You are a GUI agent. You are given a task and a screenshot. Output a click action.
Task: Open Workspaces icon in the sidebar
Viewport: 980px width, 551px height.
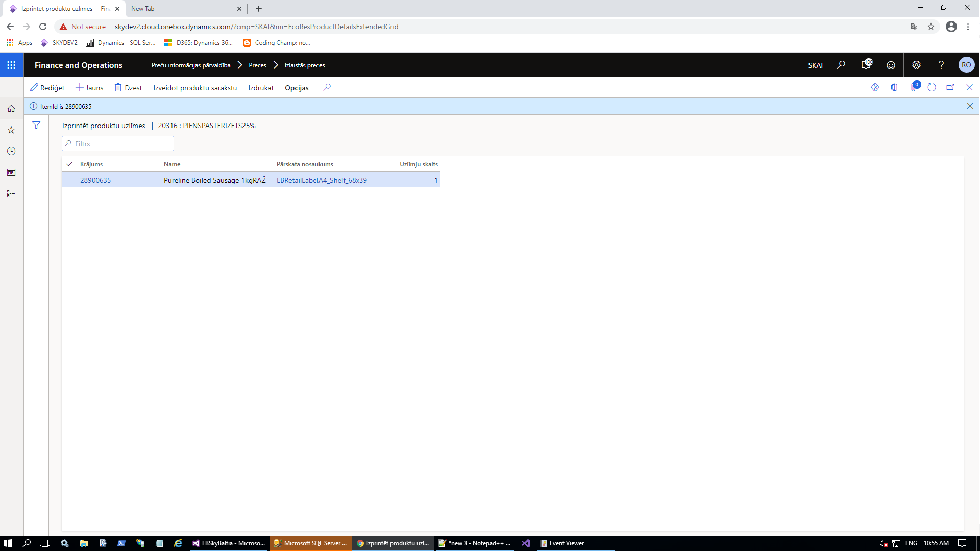(x=11, y=172)
